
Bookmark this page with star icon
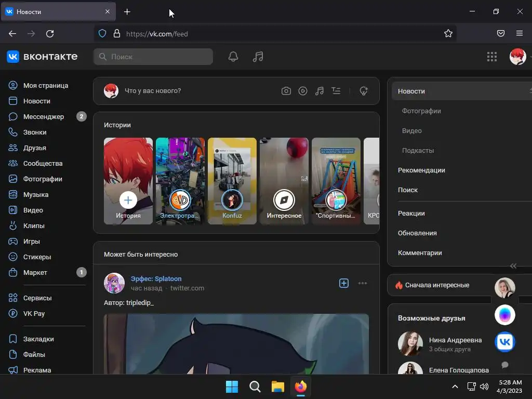(448, 34)
